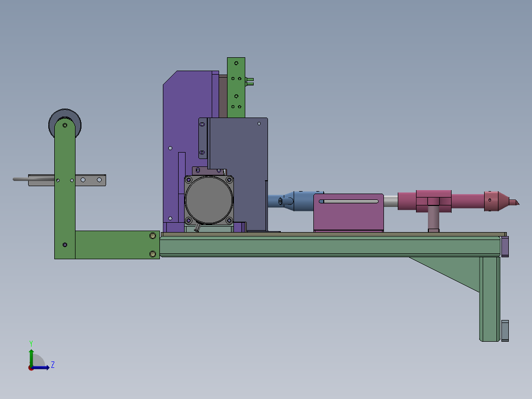Screen dimensions: 532x399
Task: Select the gray foot block at the right leg bottom
Action: 505,331
